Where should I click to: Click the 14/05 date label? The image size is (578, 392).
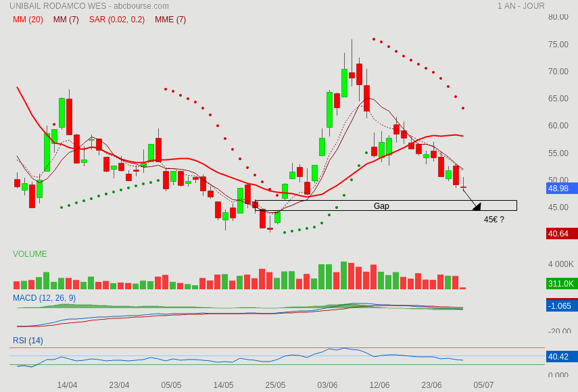(x=223, y=385)
